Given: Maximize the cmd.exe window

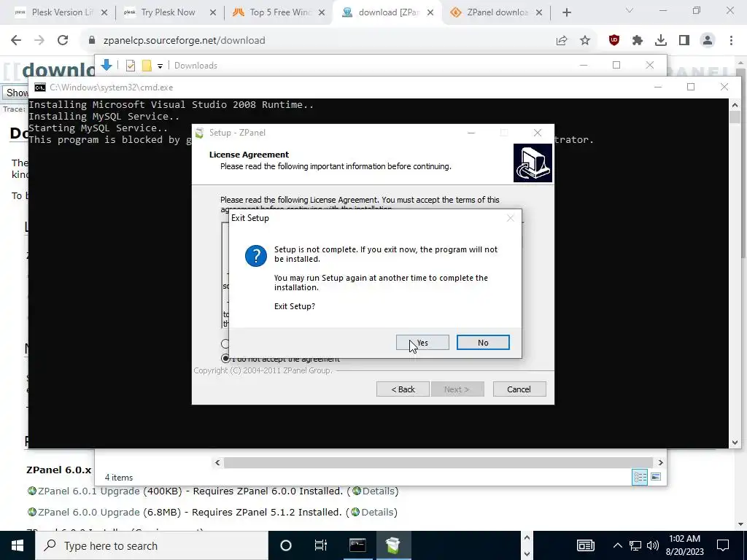Looking at the screenshot, I should (x=691, y=87).
